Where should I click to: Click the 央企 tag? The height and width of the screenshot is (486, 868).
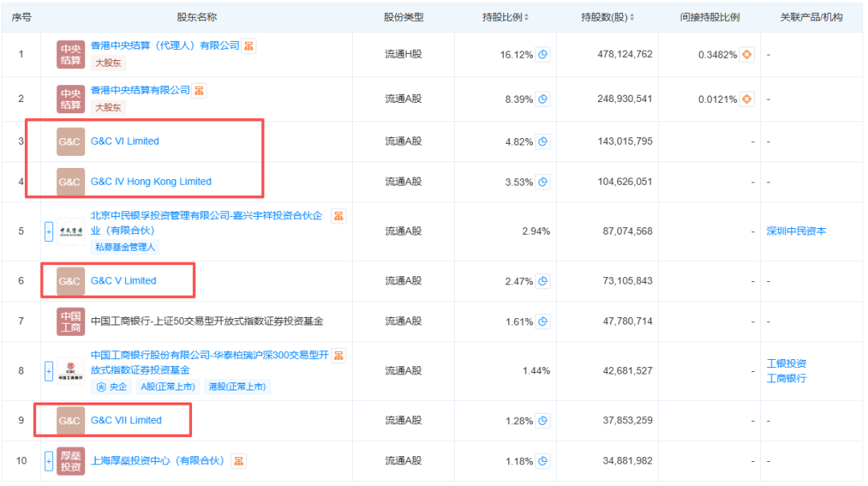(x=113, y=387)
